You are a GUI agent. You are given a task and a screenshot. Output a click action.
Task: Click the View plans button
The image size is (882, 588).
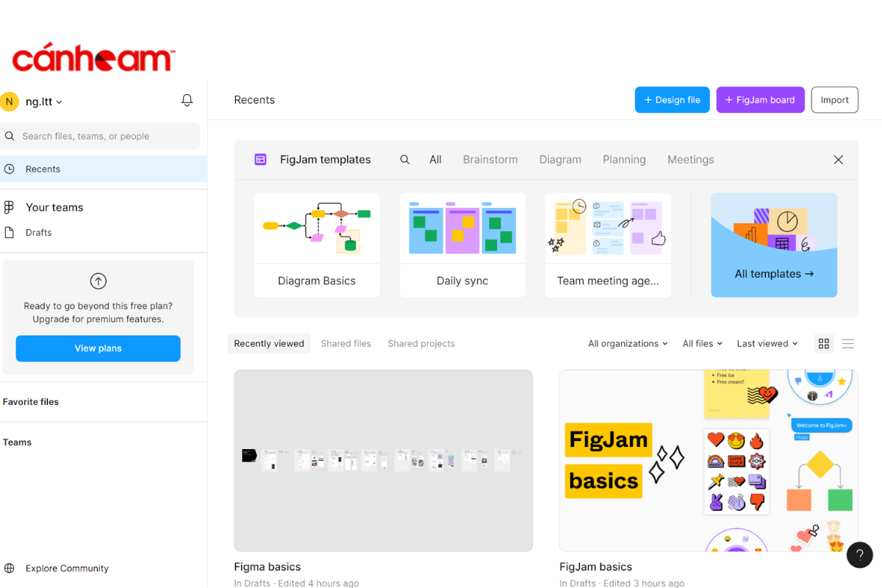(98, 348)
